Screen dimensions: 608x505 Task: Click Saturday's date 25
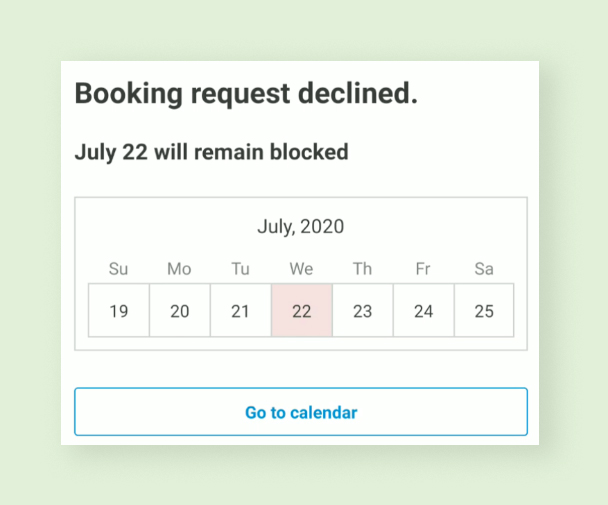coord(484,311)
